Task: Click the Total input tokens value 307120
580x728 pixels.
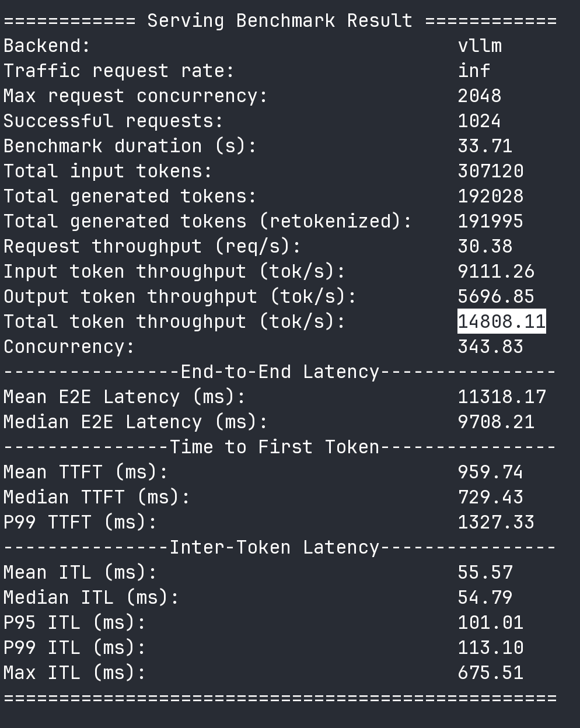Action: click(x=491, y=171)
